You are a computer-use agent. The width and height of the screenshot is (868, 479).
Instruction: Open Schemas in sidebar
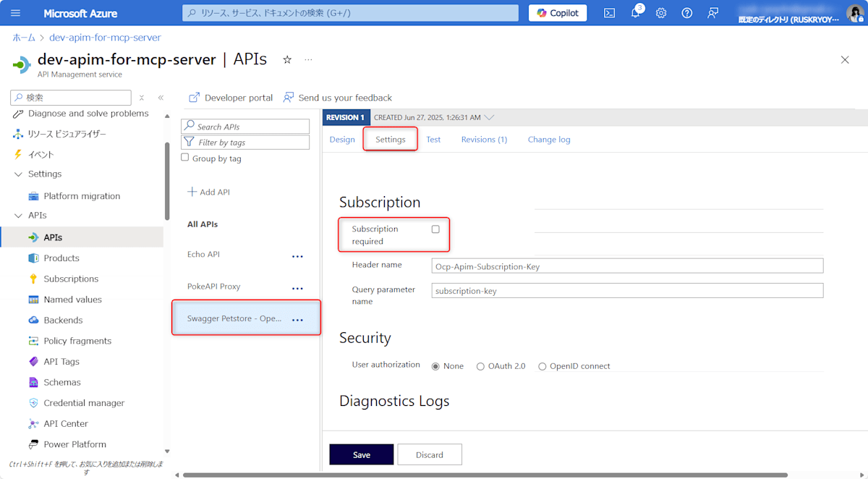point(62,382)
